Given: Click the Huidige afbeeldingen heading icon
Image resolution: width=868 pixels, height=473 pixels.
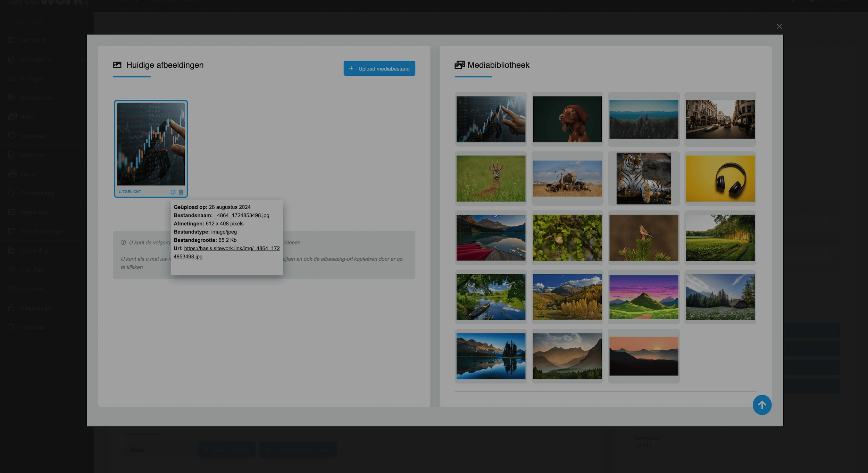Looking at the screenshot, I should point(117,65).
